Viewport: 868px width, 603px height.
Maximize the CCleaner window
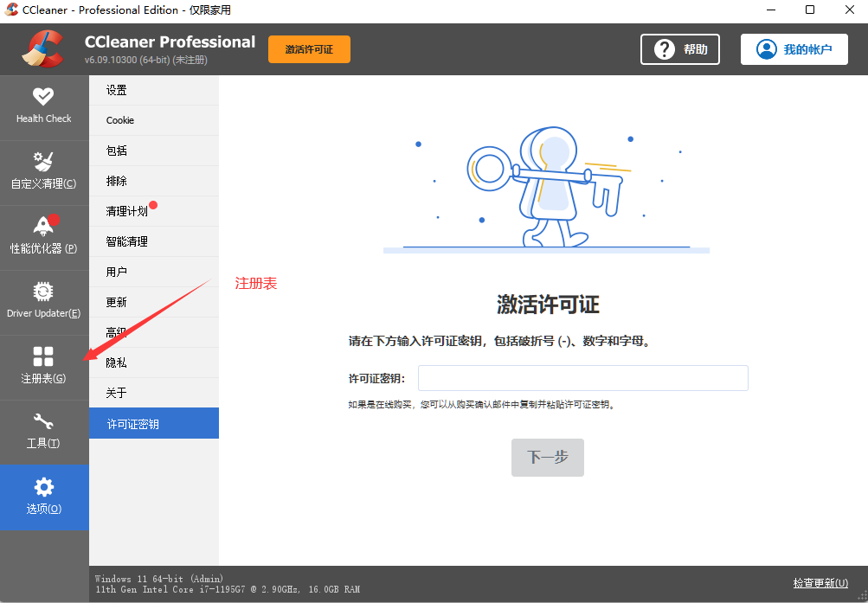(810, 10)
